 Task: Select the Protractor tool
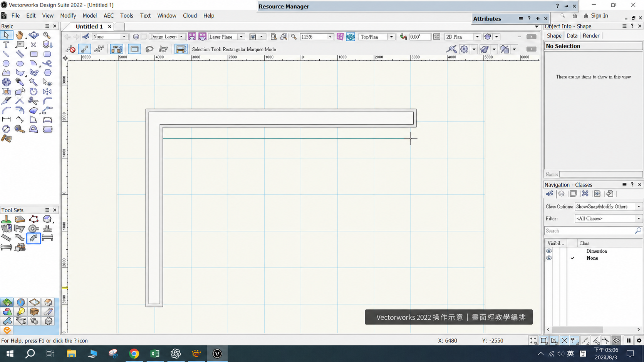click(34, 129)
